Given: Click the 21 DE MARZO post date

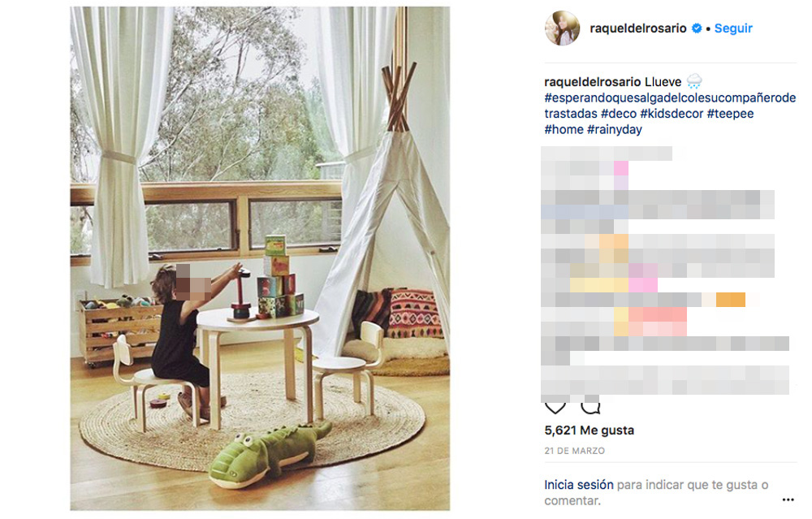Looking at the screenshot, I should (x=574, y=451).
